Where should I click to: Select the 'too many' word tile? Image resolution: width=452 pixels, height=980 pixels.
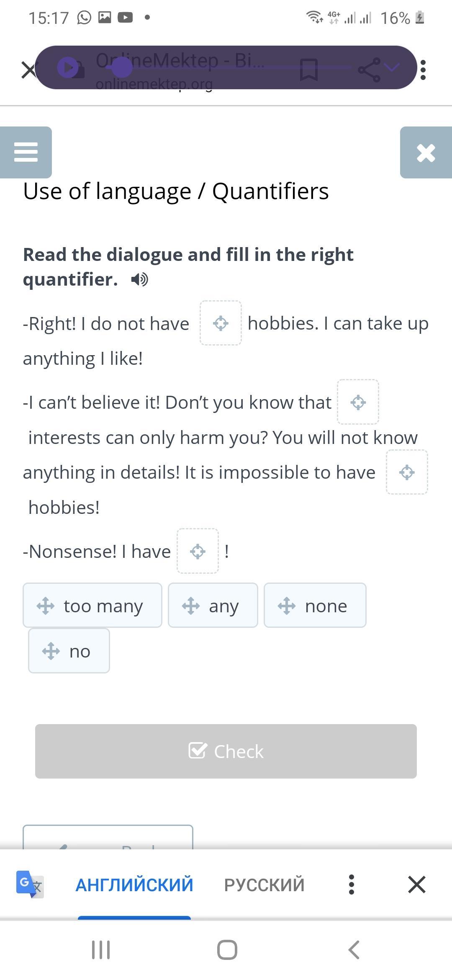coord(92,605)
